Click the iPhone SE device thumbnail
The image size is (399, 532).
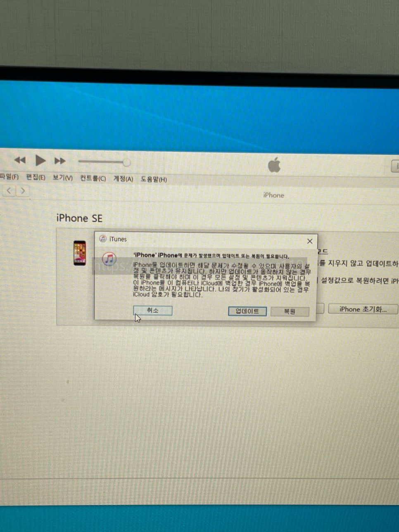(x=80, y=253)
